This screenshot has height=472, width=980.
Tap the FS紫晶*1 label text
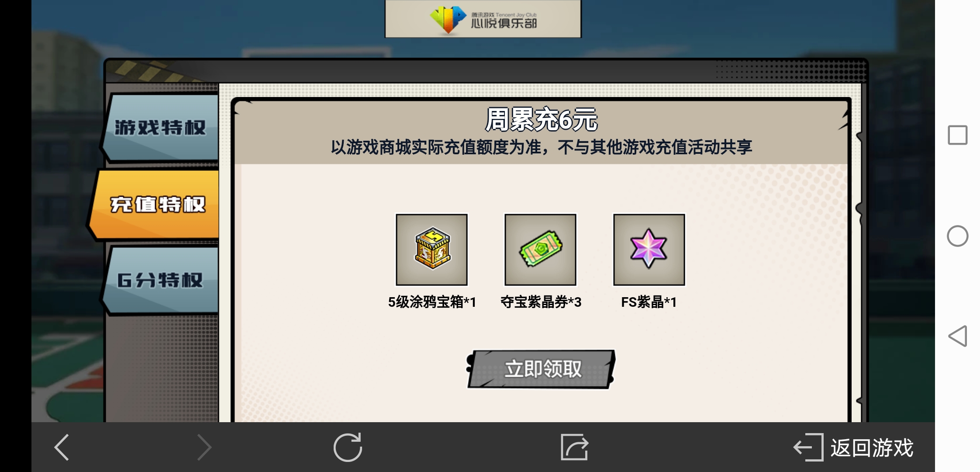coord(649,302)
